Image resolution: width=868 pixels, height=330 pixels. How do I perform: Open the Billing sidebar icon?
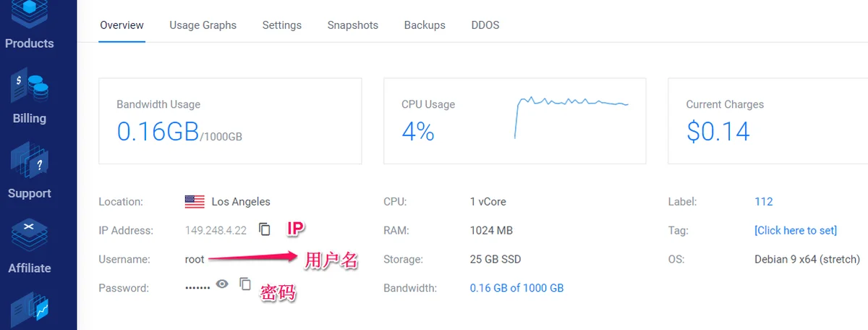[x=29, y=88]
